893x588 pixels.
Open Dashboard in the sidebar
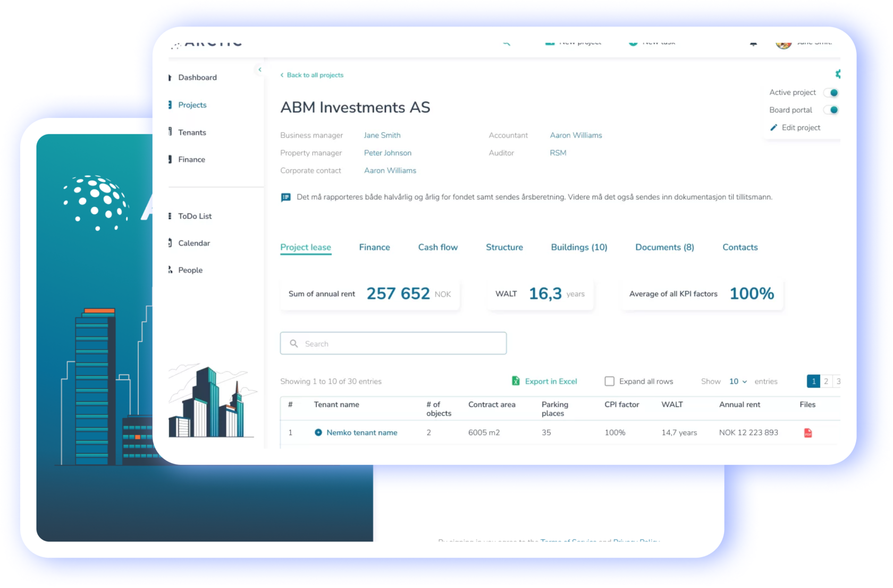[197, 78]
